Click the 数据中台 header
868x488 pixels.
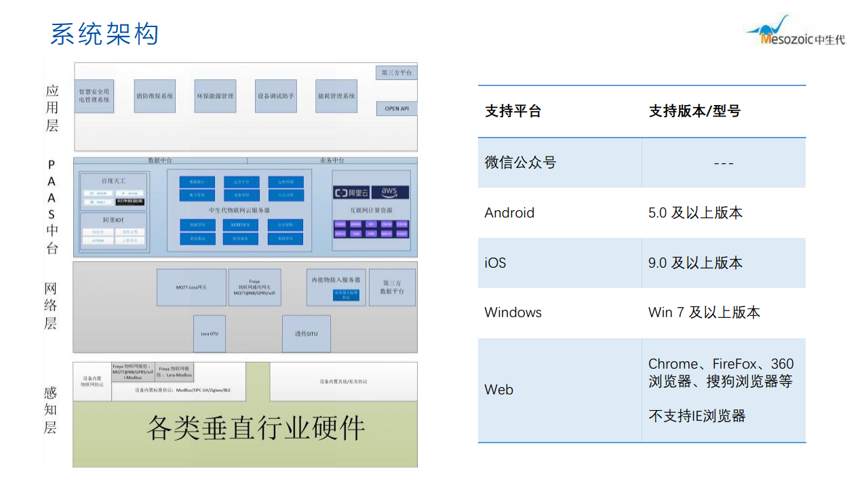coord(160,161)
